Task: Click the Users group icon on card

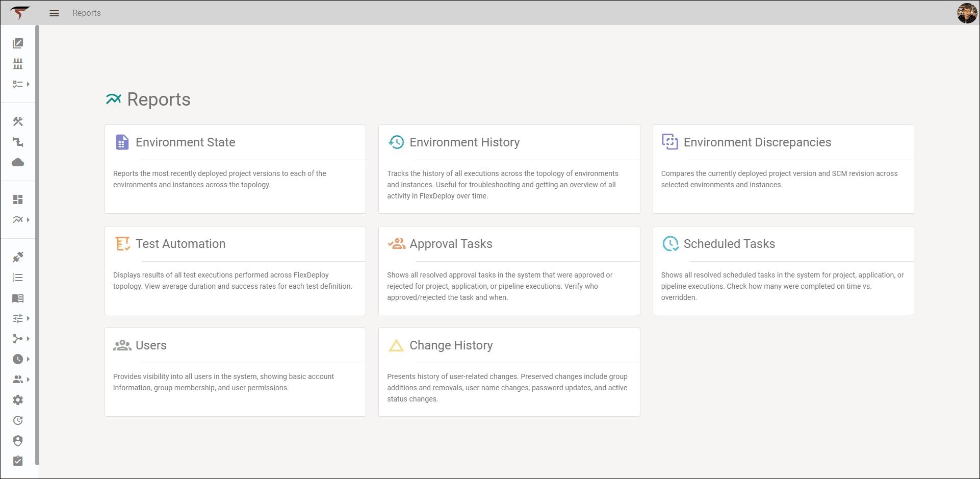Action: [122, 345]
